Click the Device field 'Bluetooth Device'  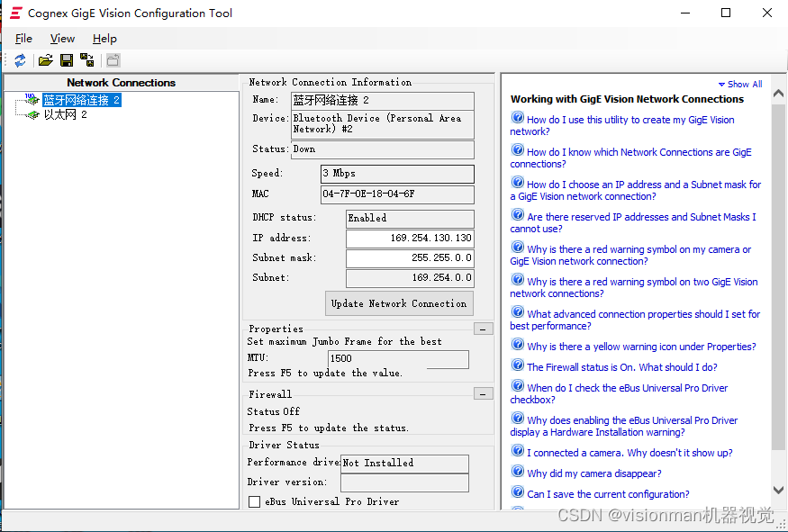coord(383,124)
